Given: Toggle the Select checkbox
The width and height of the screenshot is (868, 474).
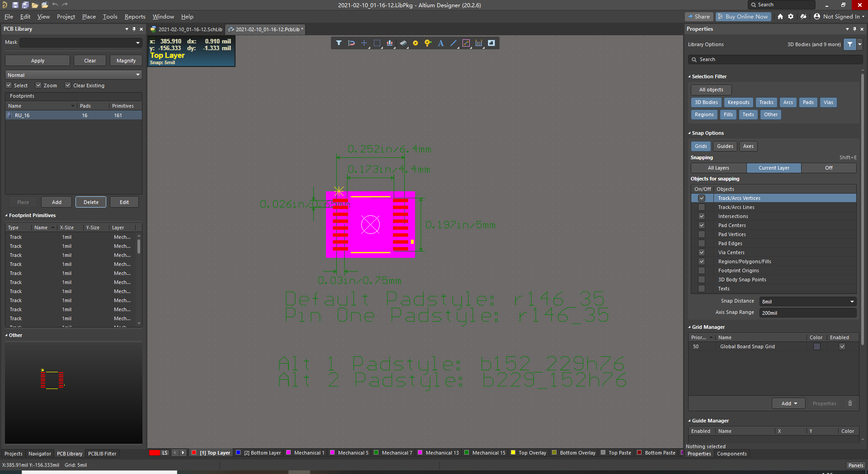Looking at the screenshot, I should click(9, 85).
